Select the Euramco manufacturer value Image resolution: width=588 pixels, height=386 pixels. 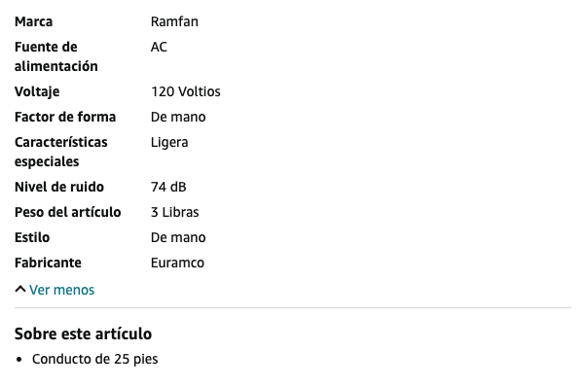tap(177, 263)
